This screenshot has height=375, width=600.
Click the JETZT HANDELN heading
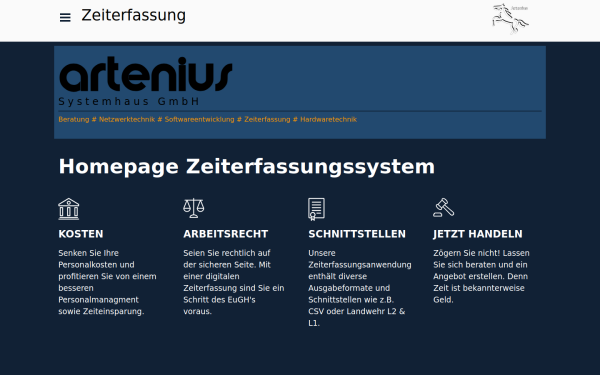point(478,234)
